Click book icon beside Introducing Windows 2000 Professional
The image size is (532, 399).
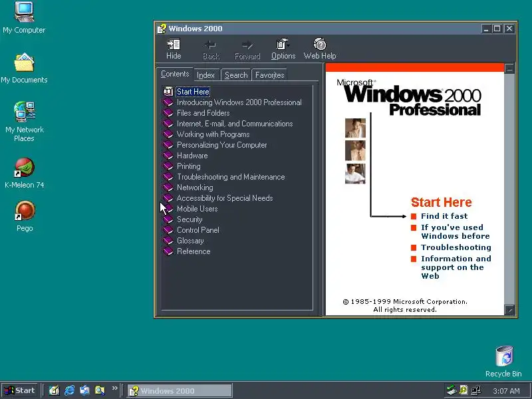tap(168, 102)
